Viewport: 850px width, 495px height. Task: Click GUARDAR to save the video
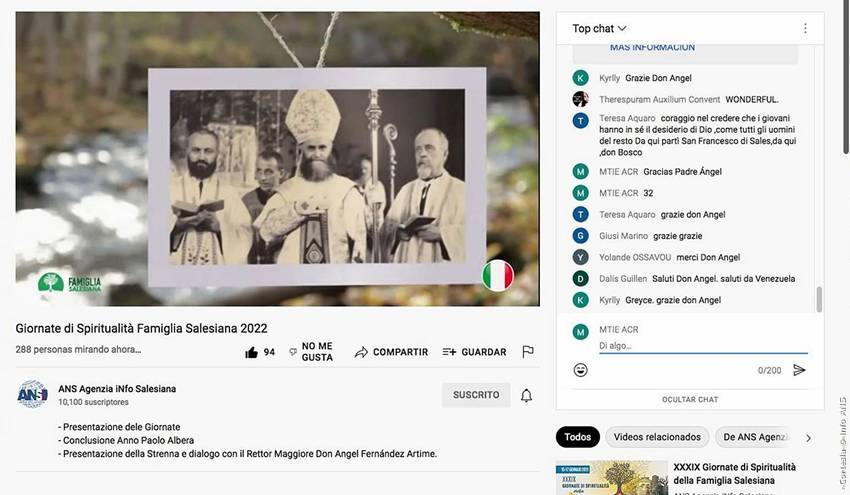(x=474, y=352)
